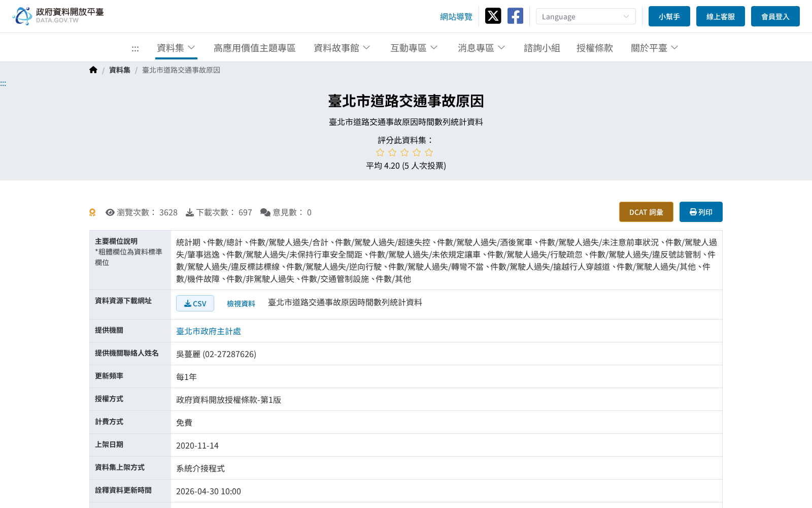Expand the 資料故事館 navigation menu
812x508 pixels.
coord(342,48)
